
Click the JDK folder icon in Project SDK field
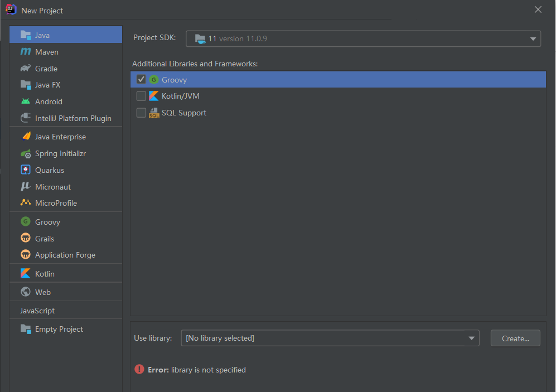[x=200, y=38]
